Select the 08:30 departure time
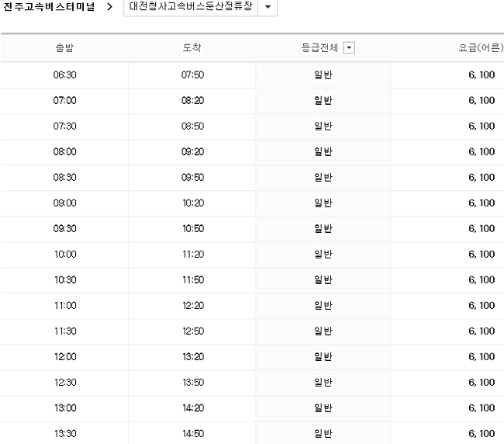Image resolution: width=504 pixels, height=444 pixels. point(64,177)
